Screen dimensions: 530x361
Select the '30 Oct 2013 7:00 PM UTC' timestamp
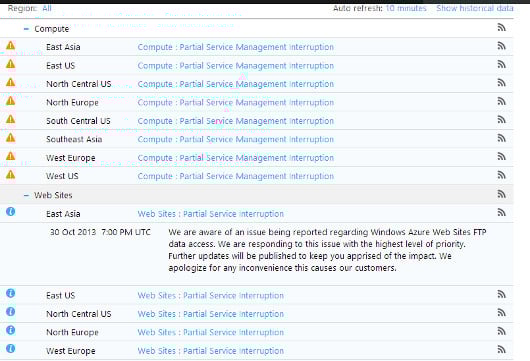tap(100, 232)
